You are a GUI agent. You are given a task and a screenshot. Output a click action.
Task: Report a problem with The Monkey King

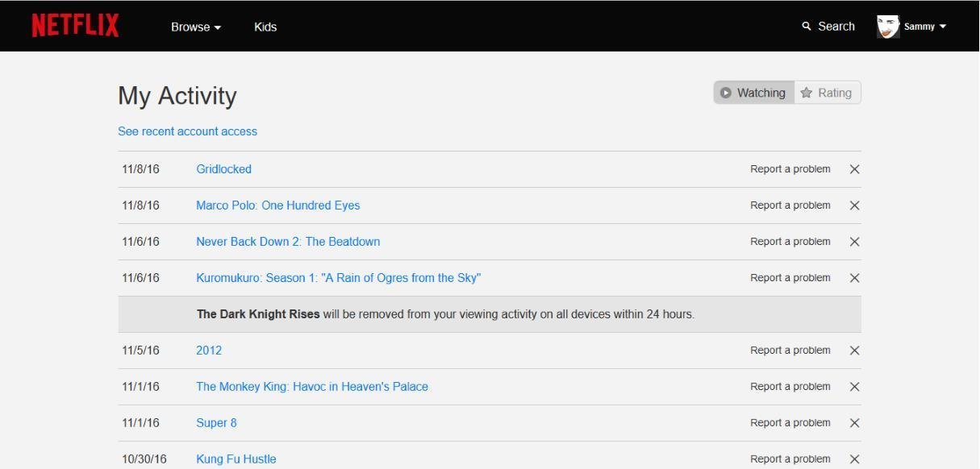tap(790, 387)
